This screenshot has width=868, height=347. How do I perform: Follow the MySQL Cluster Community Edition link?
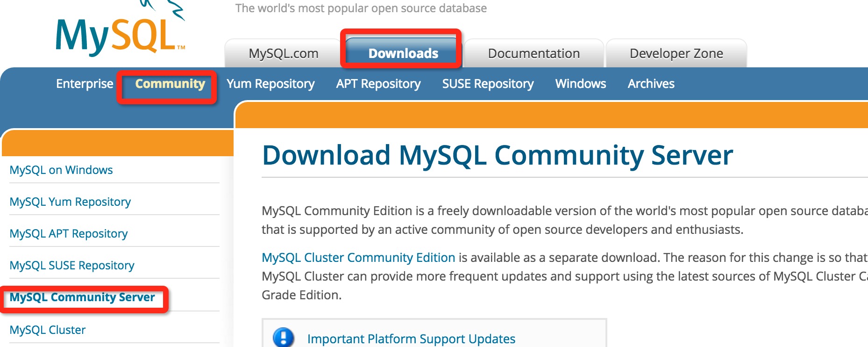(x=358, y=258)
